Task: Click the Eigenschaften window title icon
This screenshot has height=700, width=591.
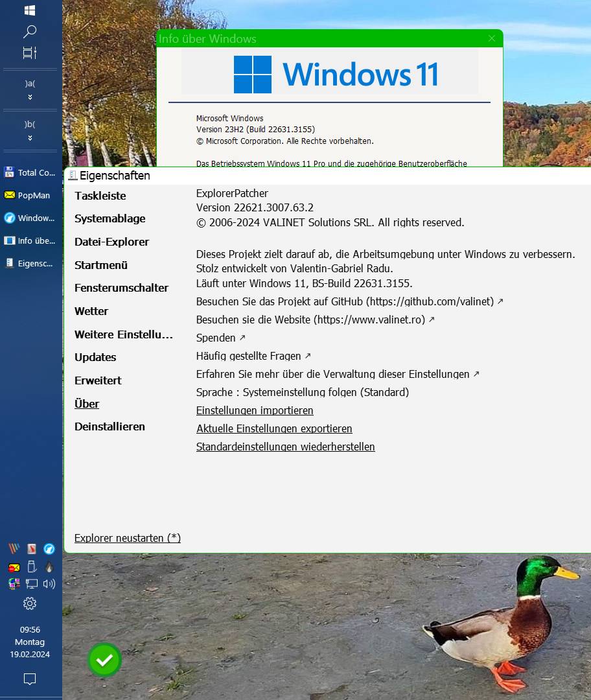Action: pyautogui.click(x=73, y=176)
